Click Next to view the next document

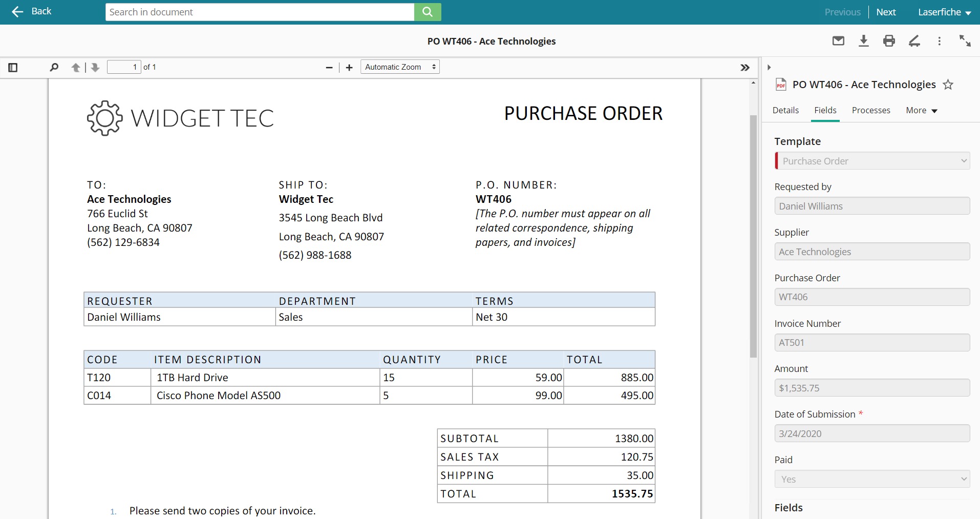(886, 12)
